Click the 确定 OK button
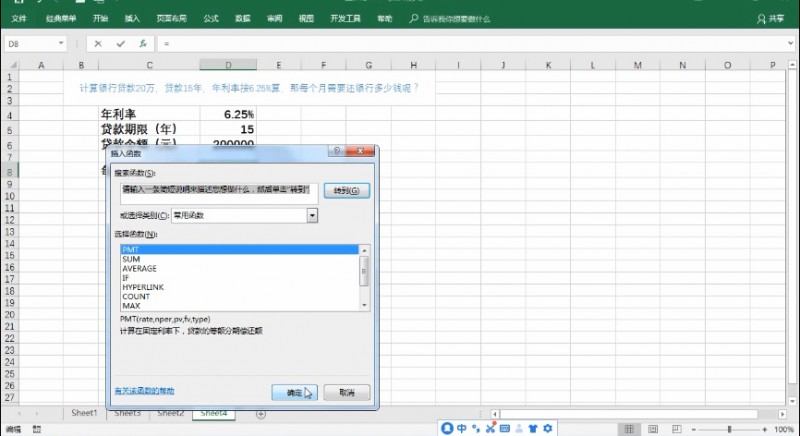800x436 pixels. 294,392
